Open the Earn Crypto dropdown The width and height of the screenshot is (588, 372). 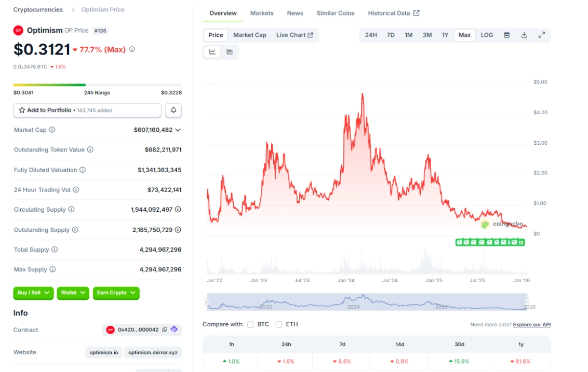(115, 293)
